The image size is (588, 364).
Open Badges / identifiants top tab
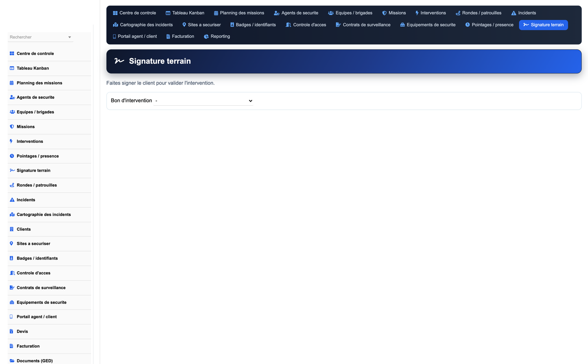pos(253,25)
